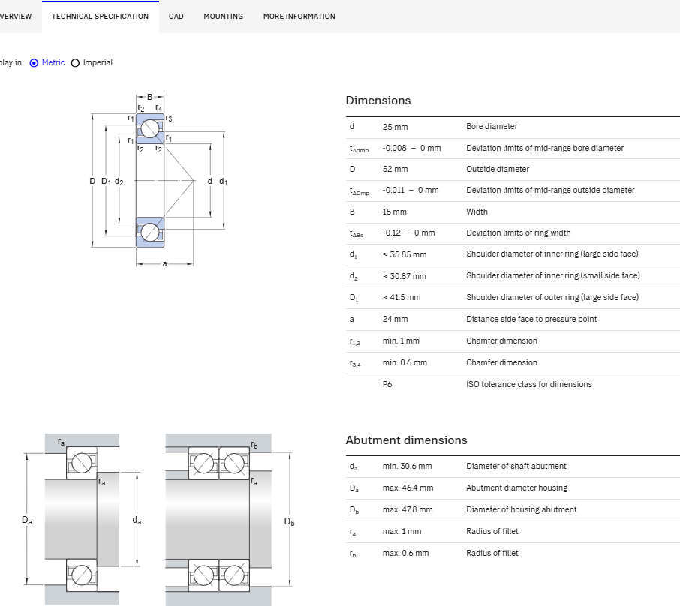
Task: Click 'Distance side face to pressure point' text
Action: point(531,319)
